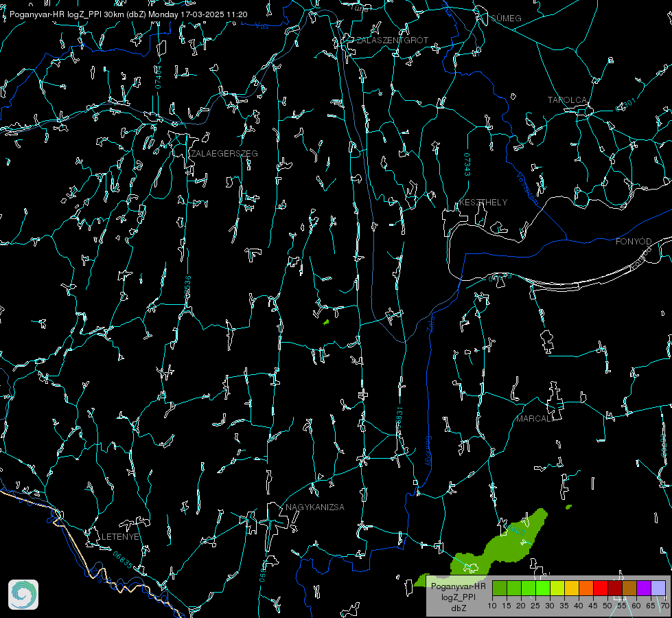672x618 pixels.
Task: Click the swirl logo icon
Action: (x=23, y=595)
